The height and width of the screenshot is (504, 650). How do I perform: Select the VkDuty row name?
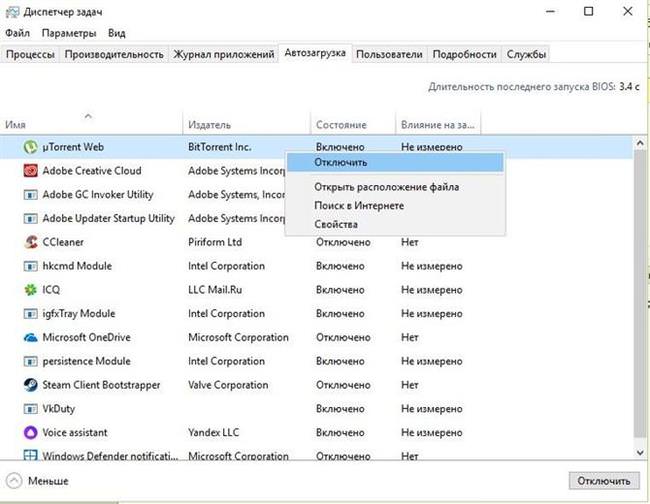(x=59, y=409)
